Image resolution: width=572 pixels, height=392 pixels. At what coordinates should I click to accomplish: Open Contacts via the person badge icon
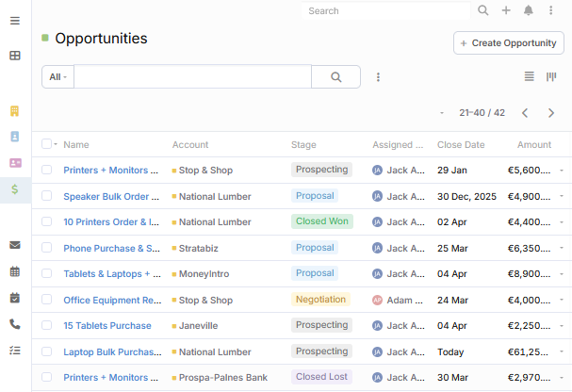(x=14, y=137)
